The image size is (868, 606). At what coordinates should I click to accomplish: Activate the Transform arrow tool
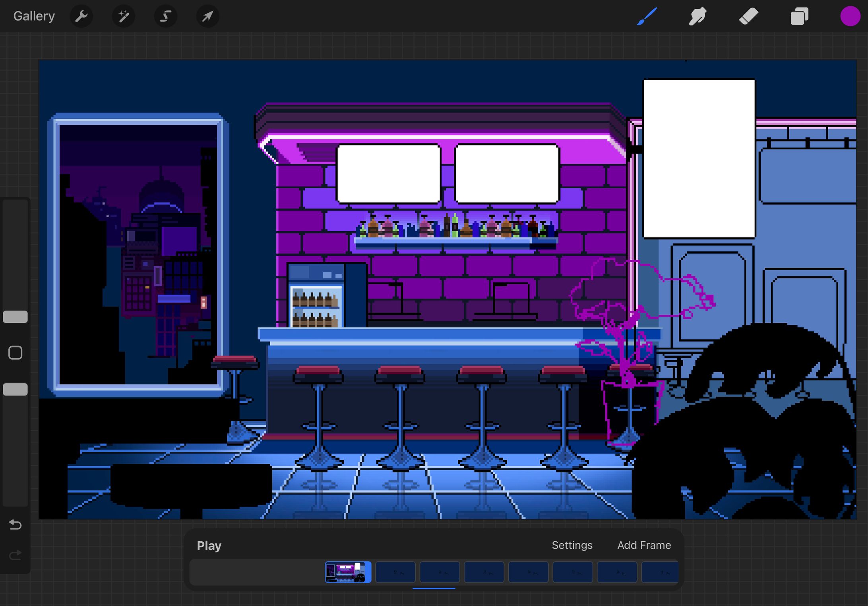coord(207,16)
